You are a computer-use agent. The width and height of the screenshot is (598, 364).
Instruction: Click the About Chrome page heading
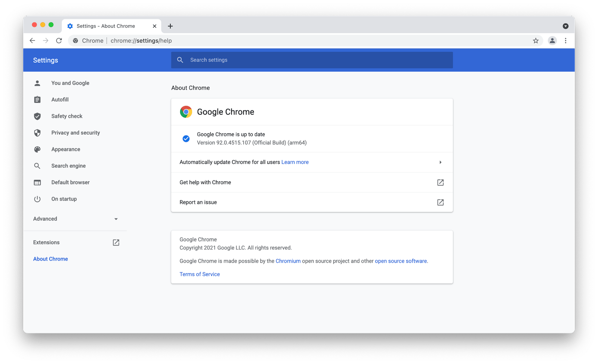coord(191,88)
